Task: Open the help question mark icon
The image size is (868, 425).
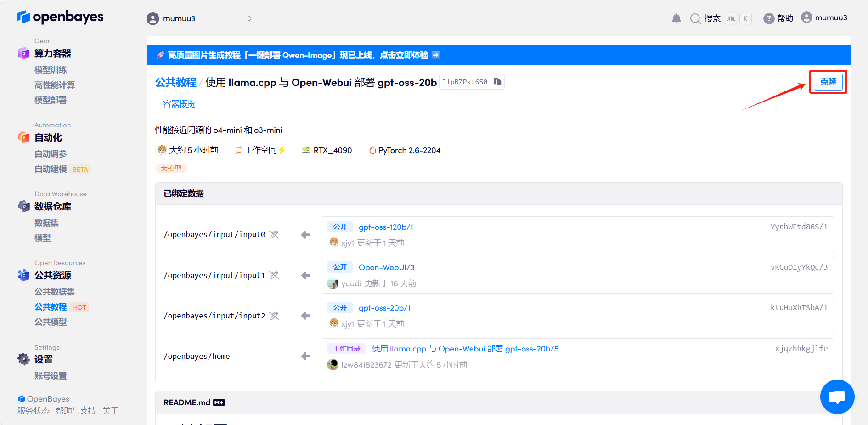Action: click(x=768, y=18)
